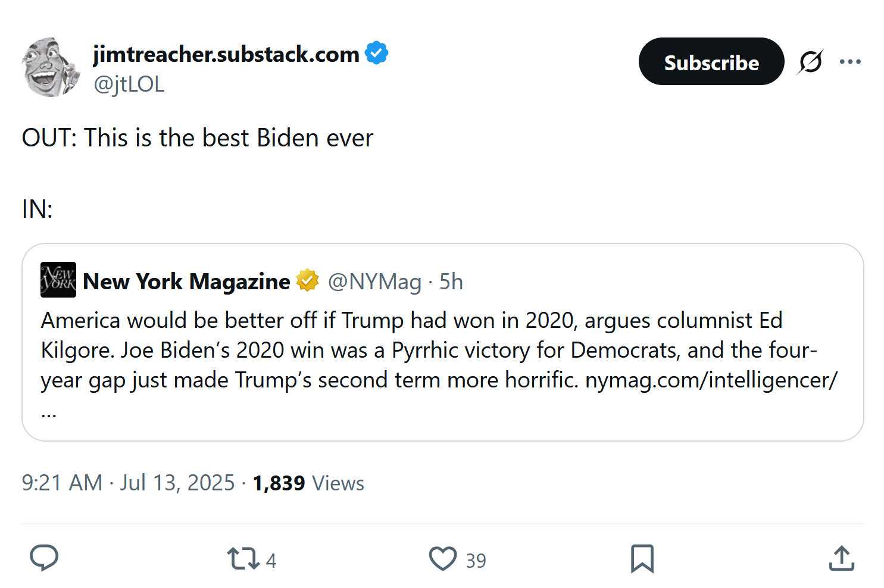Bookmark this post
The width and height of the screenshot is (884, 588).
642,559
